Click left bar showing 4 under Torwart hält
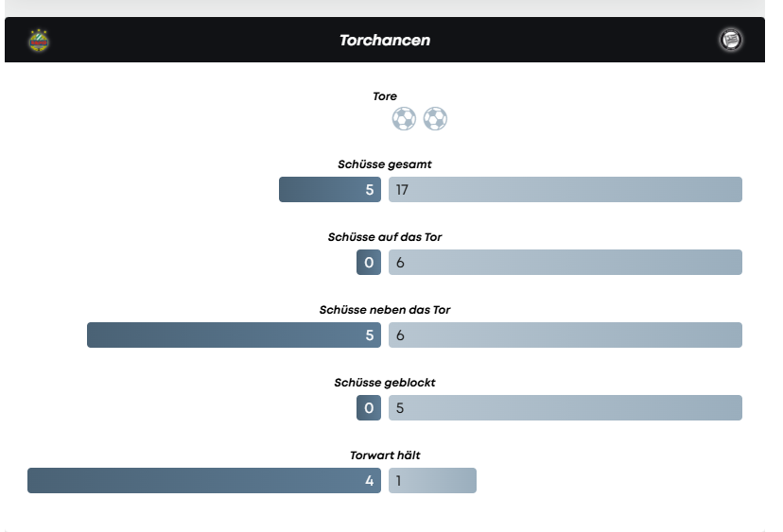Viewport: 783px width, 532px height. pyautogui.click(x=204, y=481)
